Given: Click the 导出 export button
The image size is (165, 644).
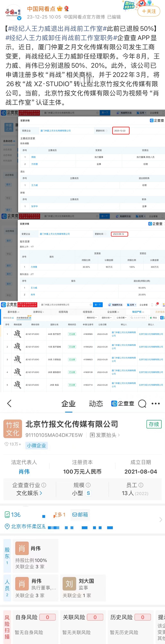Looking at the screenshot, I should [x=153, y=318].
